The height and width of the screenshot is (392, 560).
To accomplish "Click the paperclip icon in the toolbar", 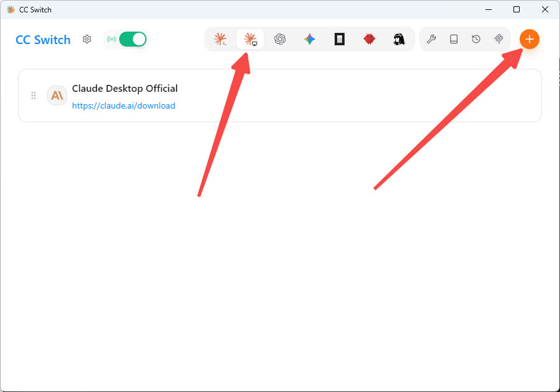I will click(x=499, y=39).
